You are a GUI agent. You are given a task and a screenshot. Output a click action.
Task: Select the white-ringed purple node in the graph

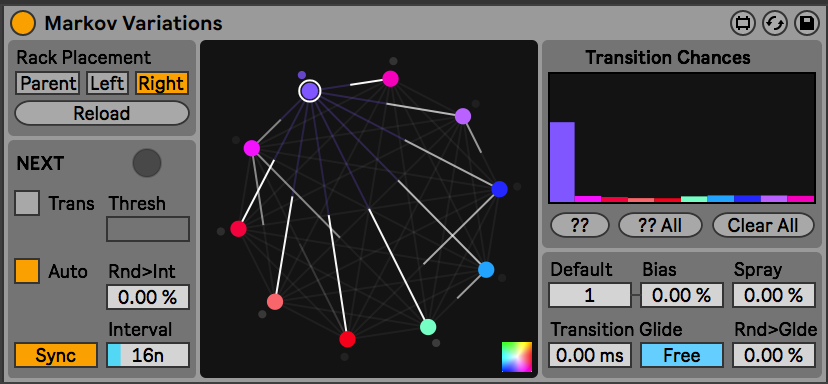pyautogui.click(x=309, y=91)
